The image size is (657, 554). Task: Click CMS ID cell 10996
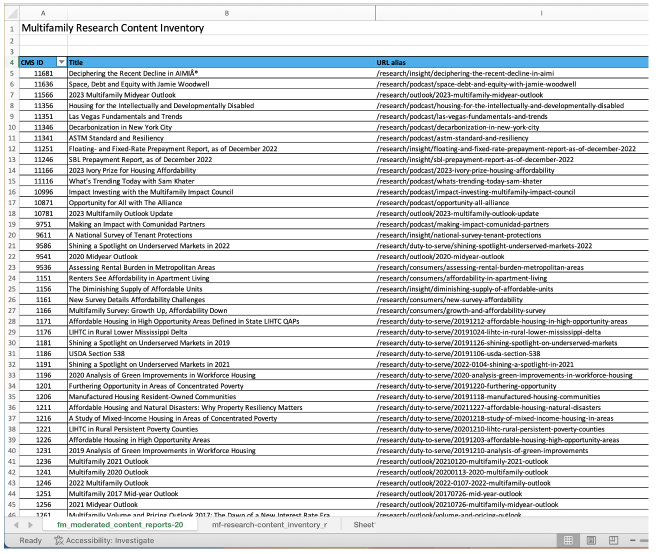coord(43,192)
